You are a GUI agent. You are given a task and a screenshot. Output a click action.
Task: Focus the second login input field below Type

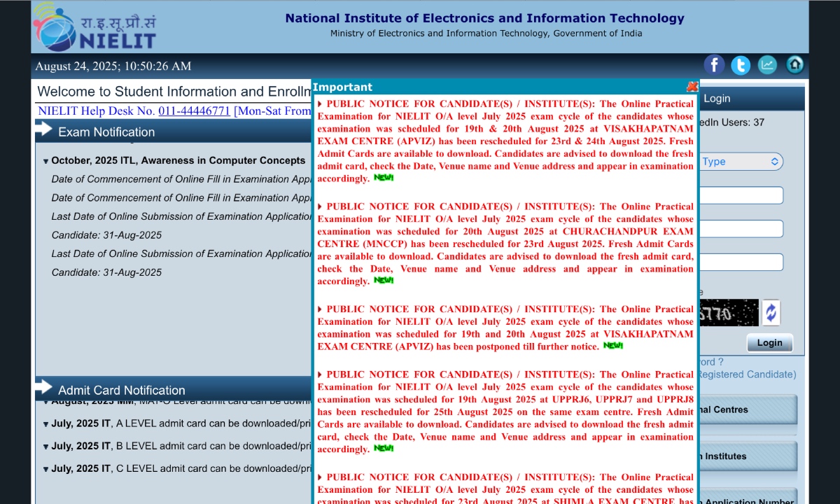click(741, 229)
